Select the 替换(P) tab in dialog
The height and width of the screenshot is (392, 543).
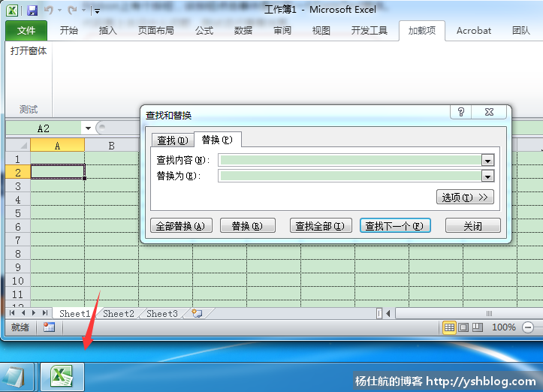[x=217, y=140]
